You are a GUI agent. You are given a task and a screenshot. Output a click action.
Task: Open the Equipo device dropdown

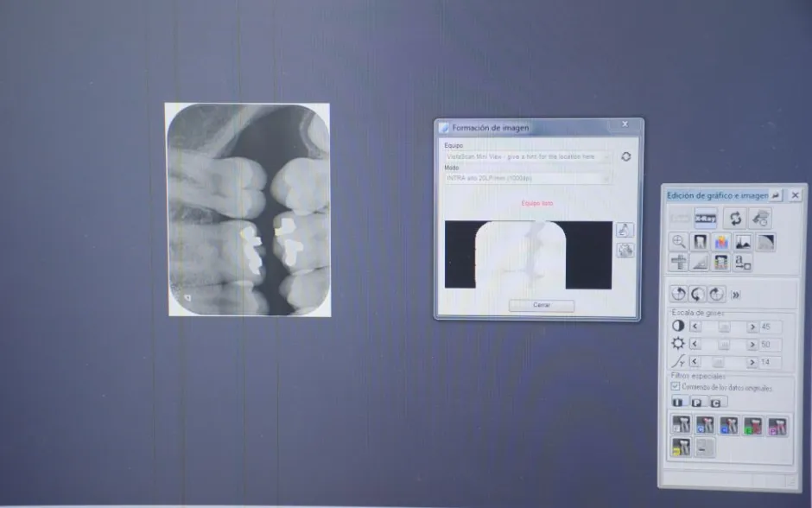click(x=527, y=156)
